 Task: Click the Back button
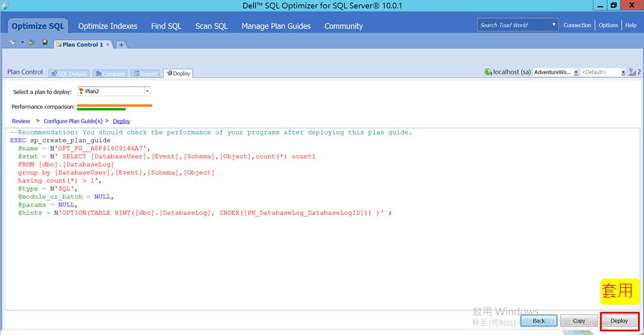(539, 321)
